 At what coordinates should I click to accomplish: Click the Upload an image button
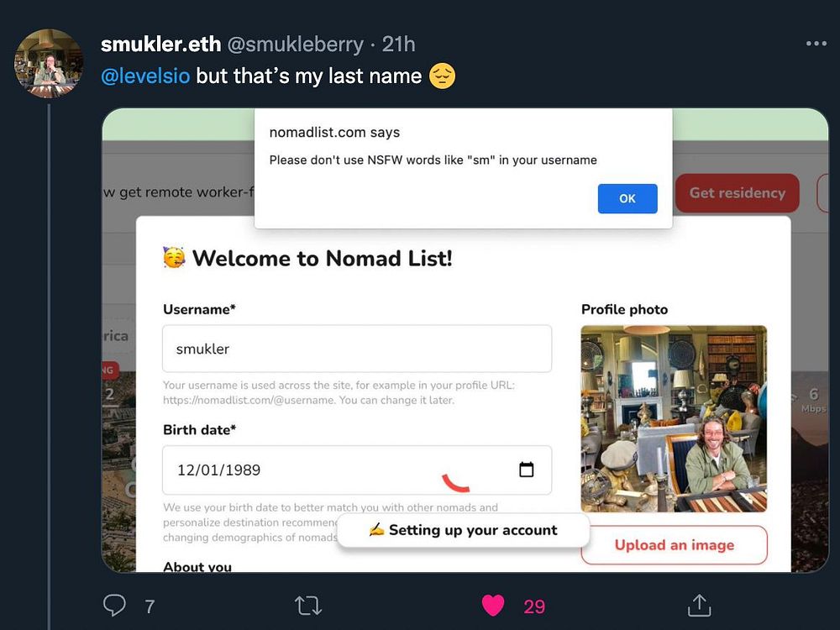coord(674,545)
